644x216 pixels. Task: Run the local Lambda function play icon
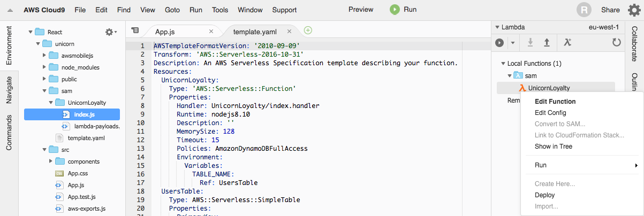[499, 42]
